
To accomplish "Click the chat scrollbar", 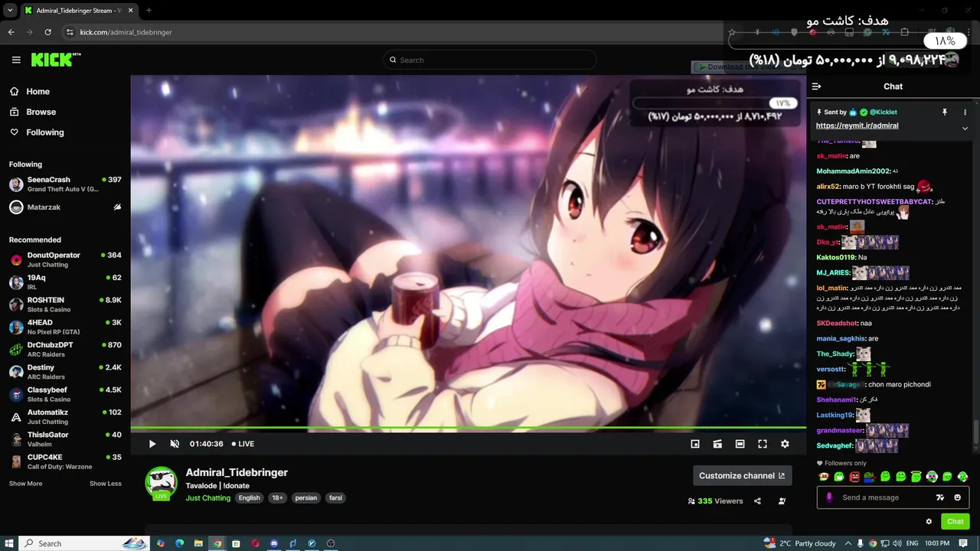I will [975, 432].
